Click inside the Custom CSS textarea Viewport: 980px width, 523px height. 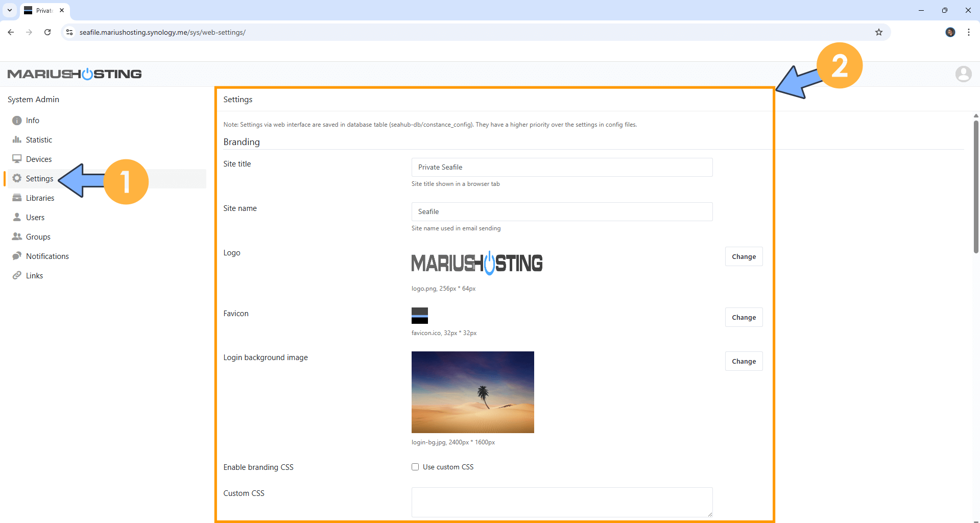click(562, 502)
